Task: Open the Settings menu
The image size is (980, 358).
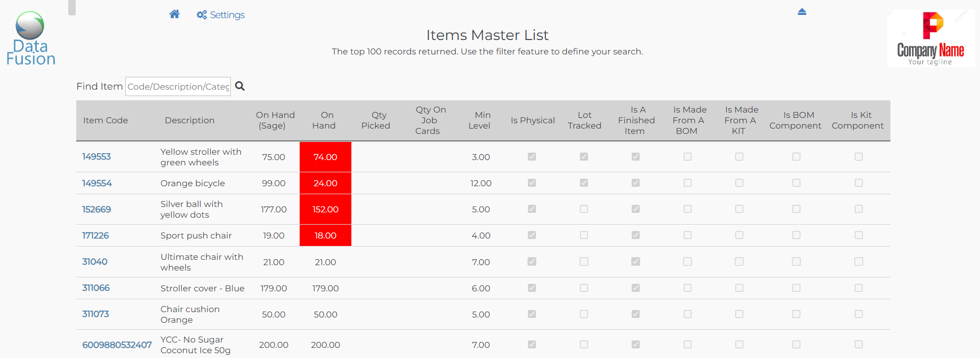Action: point(227,15)
